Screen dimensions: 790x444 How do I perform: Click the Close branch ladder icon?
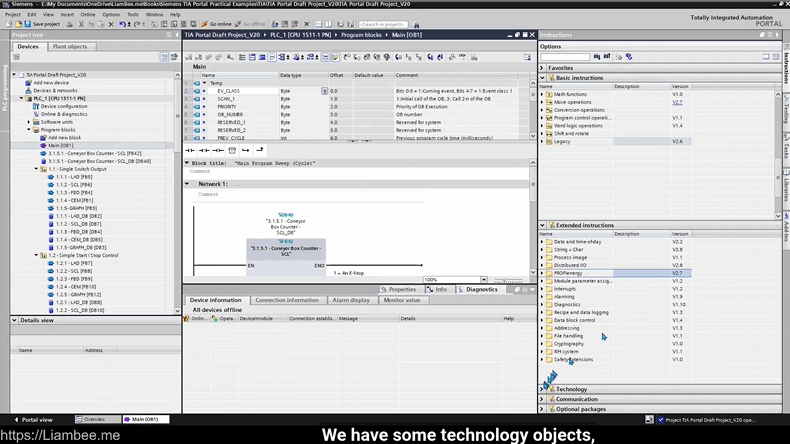[x=260, y=150]
